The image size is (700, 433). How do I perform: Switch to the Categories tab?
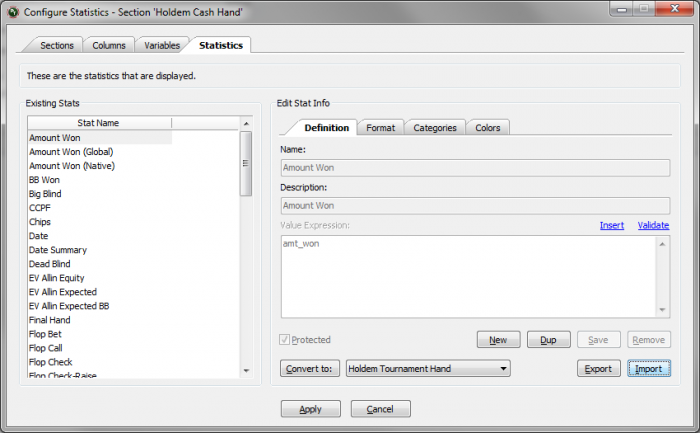[435, 128]
